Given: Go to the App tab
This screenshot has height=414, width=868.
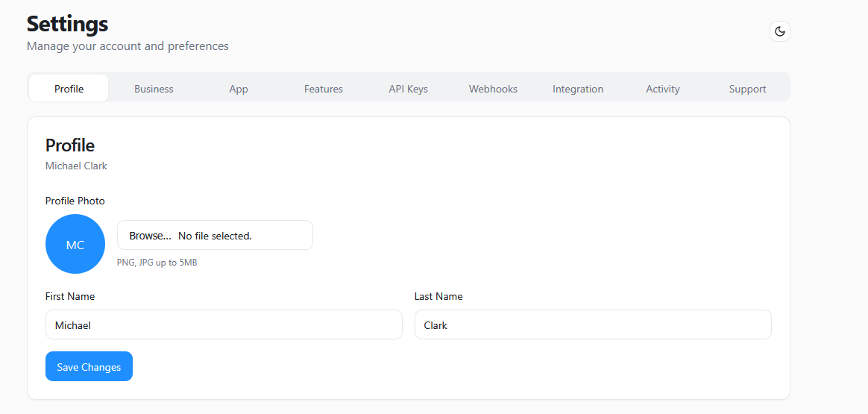Looking at the screenshot, I should (x=239, y=89).
